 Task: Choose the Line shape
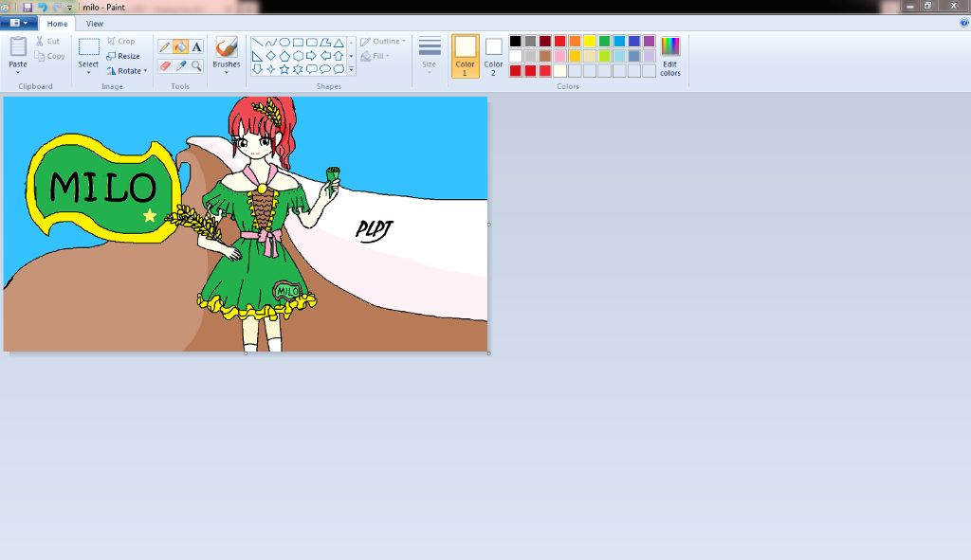(257, 42)
